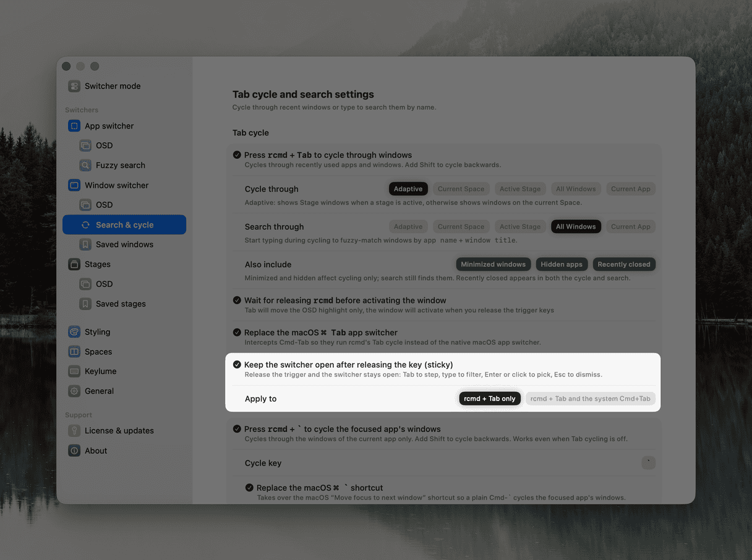
Task: Choose 'rcmd + Tab and the system Cmd+Tab'
Action: point(591,399)
